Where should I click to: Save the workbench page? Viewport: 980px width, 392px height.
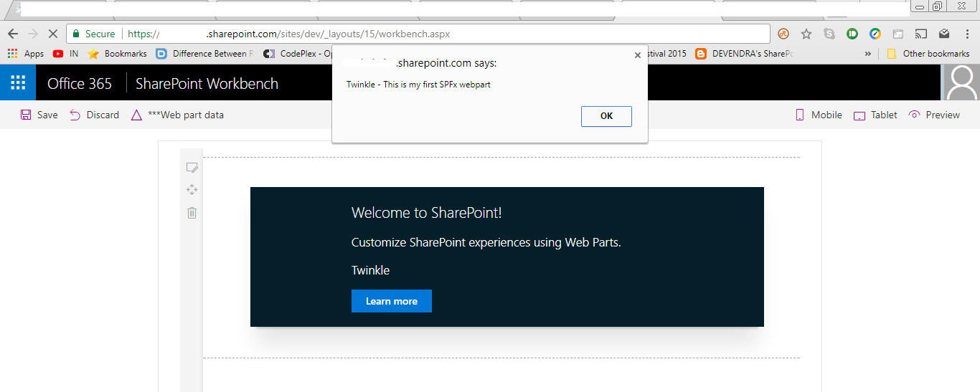click(x=39, y=115)
